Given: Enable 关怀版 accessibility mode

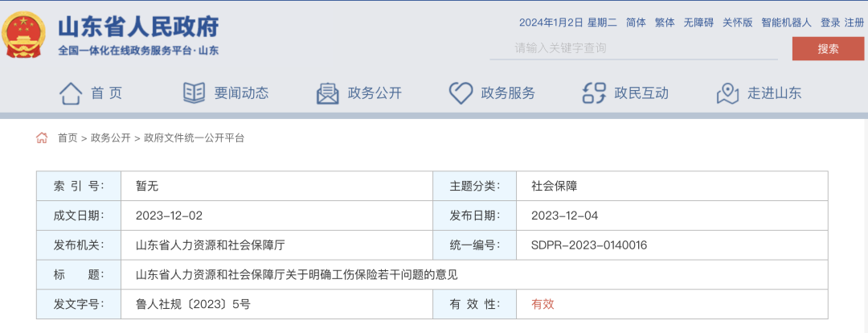Looking at the screenshot, I should tap(737, 23).
